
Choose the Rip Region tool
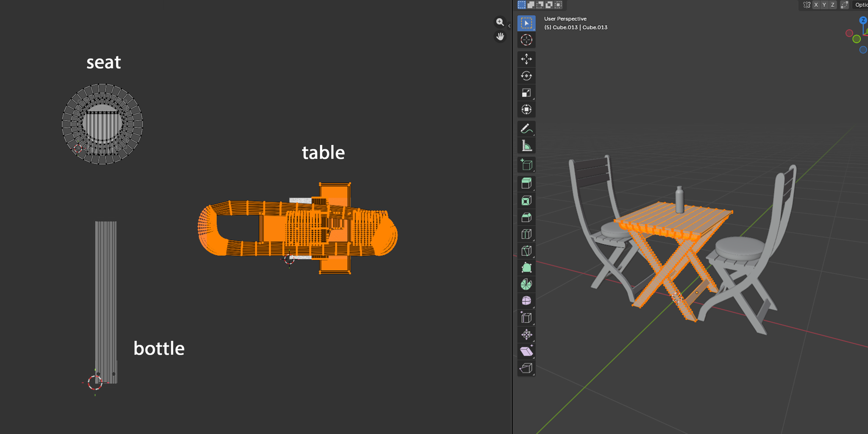coord(526,368)
